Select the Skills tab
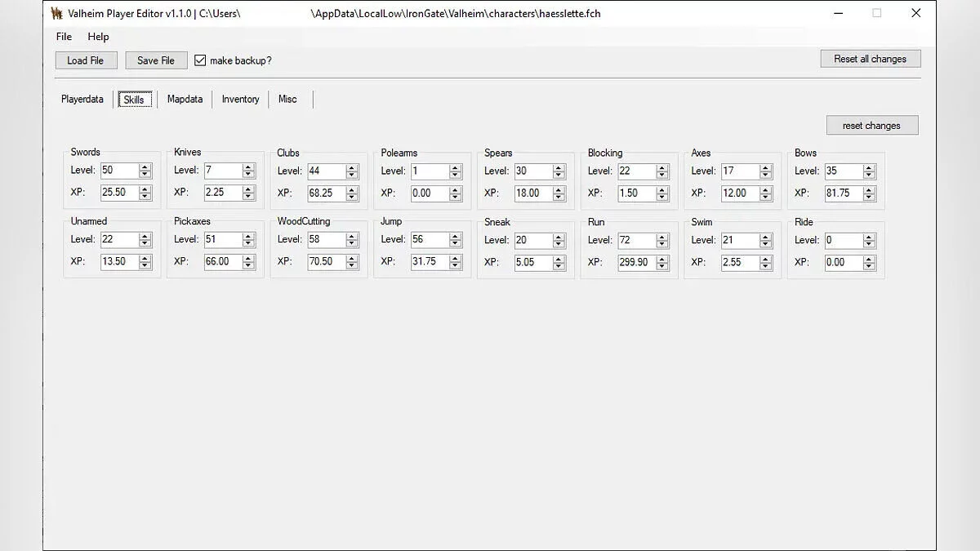Viewport: 980px width, 551px height. (134, 100)
